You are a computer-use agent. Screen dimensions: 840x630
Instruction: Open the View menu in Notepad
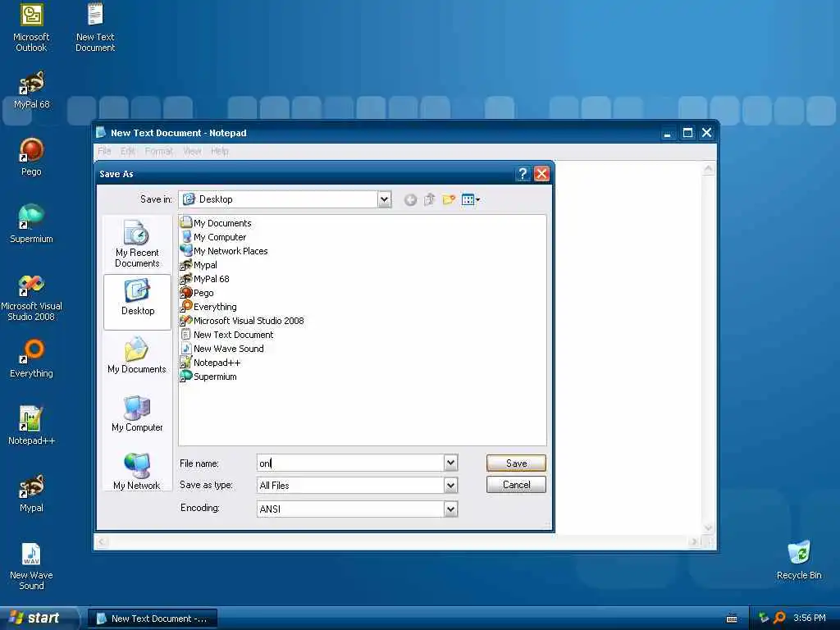tap(192, 151)
